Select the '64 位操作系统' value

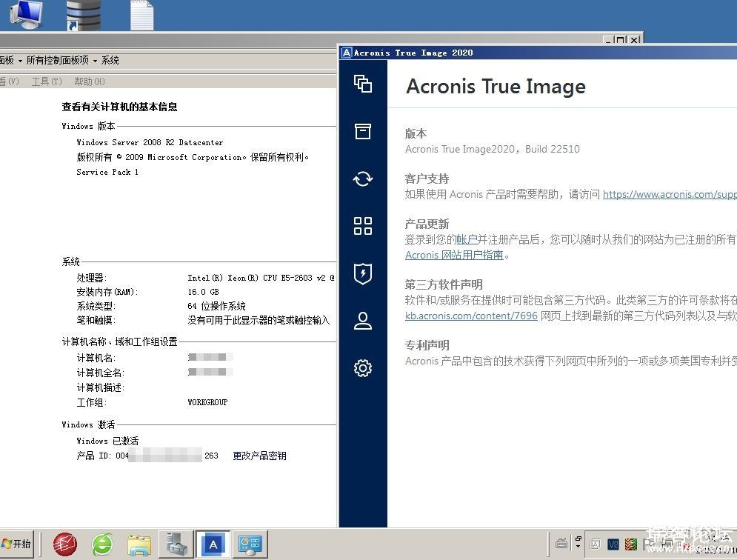tap(216, 306)
